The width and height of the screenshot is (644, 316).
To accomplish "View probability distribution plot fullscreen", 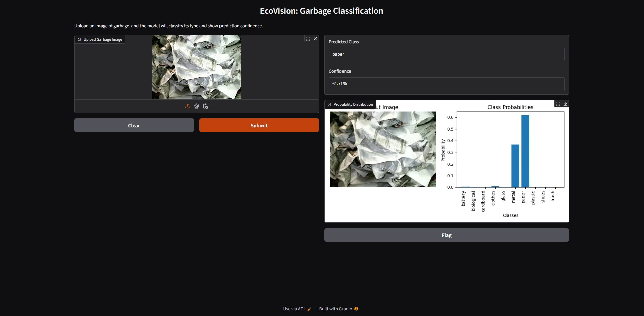I will (x=558, y=104).
